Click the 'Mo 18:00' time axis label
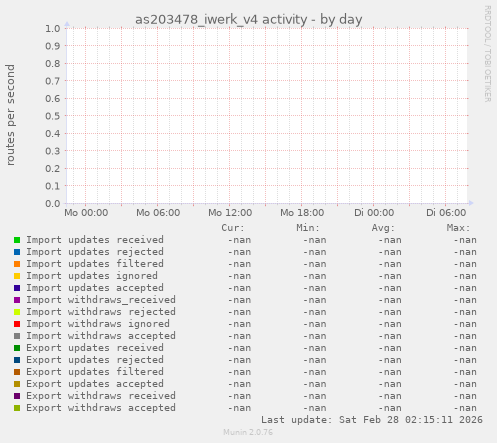497x443 pixels. tap(302, 213)
